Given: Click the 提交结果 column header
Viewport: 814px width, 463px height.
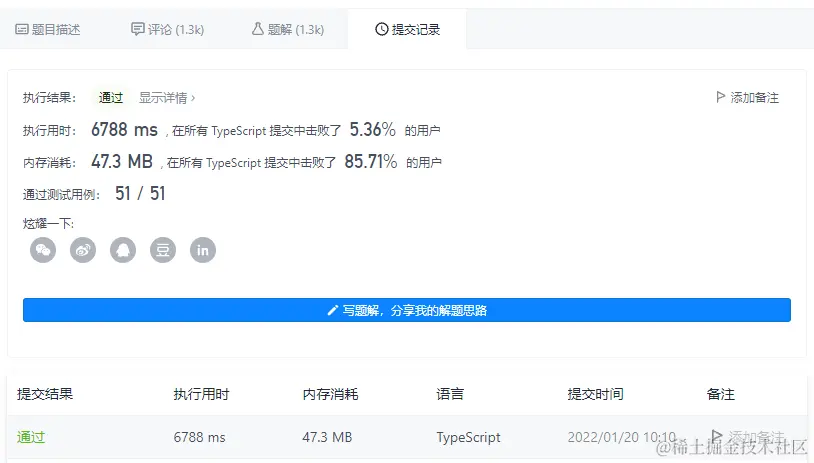Looking at the screenshot, I should click(x=45, y=394).
